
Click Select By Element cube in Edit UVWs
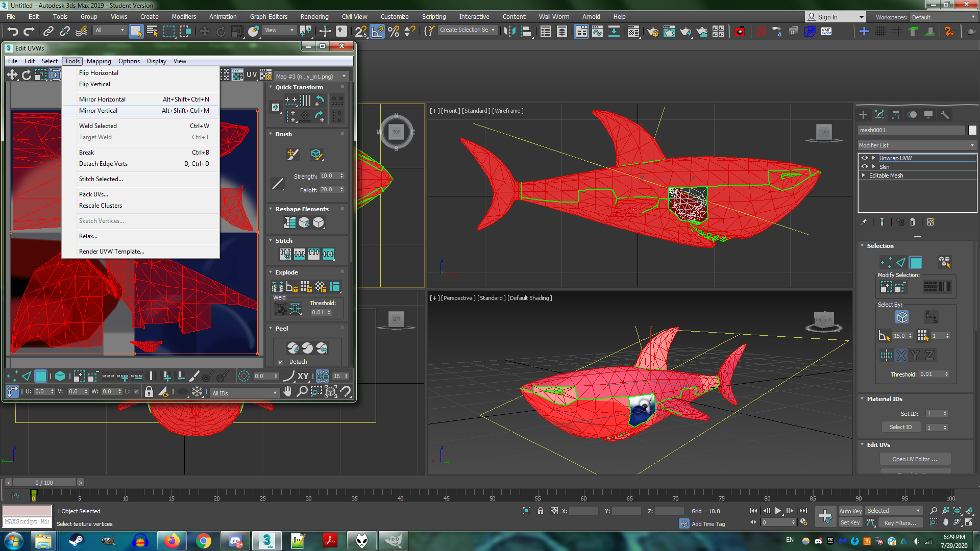[x=60, y=377]
